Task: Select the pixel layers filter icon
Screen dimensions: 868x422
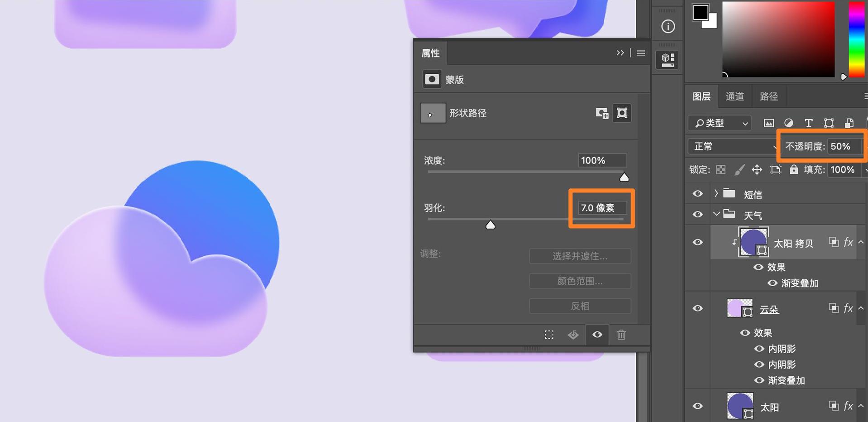Action: [x=769, y=123]
